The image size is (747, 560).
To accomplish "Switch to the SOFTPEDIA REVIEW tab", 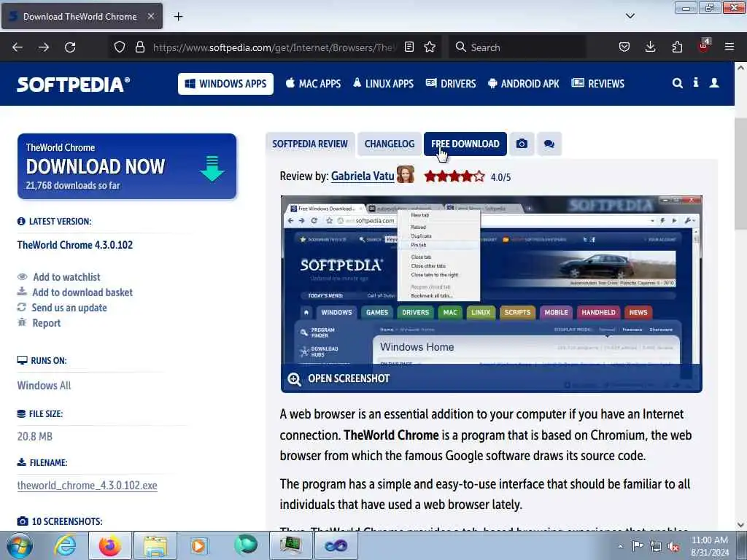I will (x=310, y=144).
